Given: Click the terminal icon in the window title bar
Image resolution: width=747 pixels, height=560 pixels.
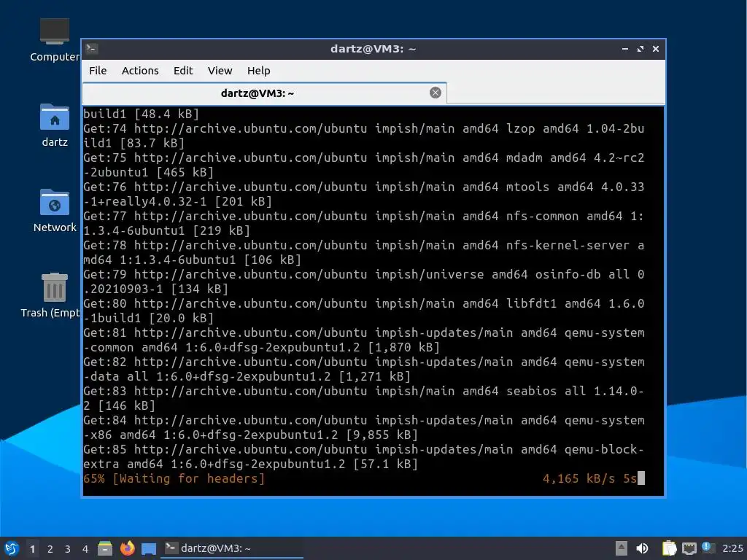Looking at the screenshot, I should click(x=91, y=48).
